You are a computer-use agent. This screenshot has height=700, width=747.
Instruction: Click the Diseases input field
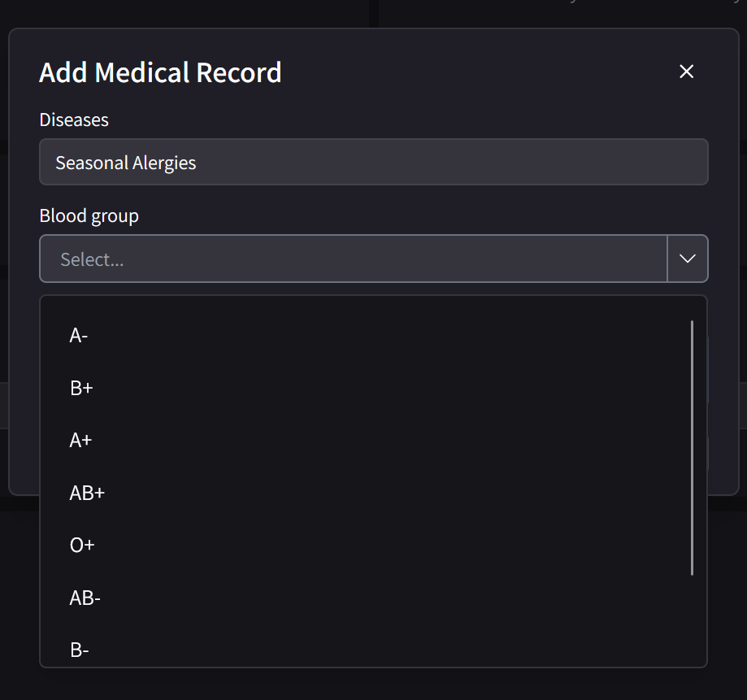(374, 162)
